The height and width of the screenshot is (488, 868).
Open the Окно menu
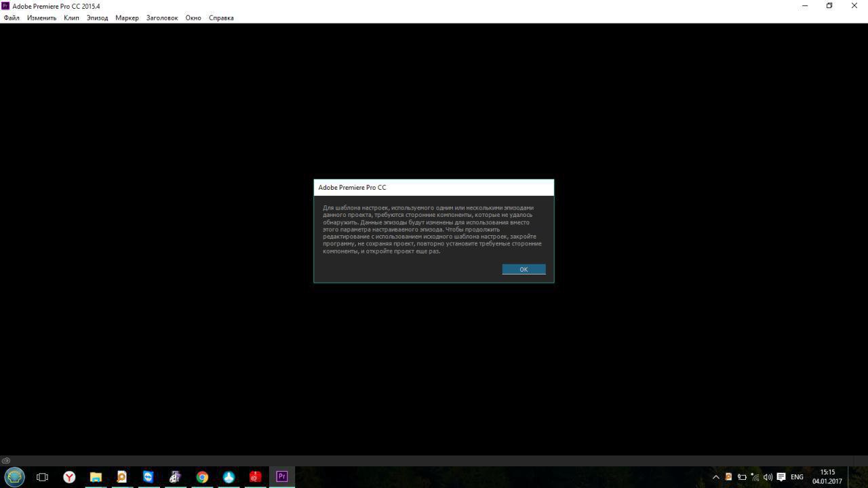click(193, 18)
